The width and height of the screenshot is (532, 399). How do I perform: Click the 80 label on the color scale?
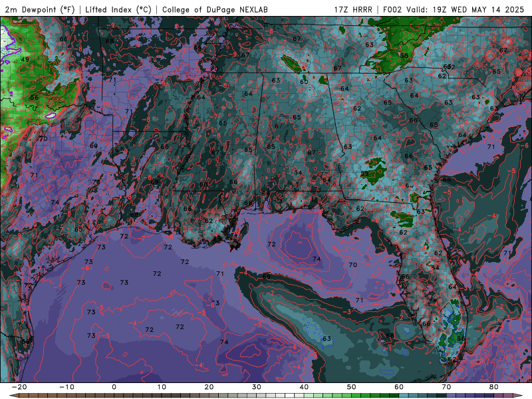coord(494,387)
